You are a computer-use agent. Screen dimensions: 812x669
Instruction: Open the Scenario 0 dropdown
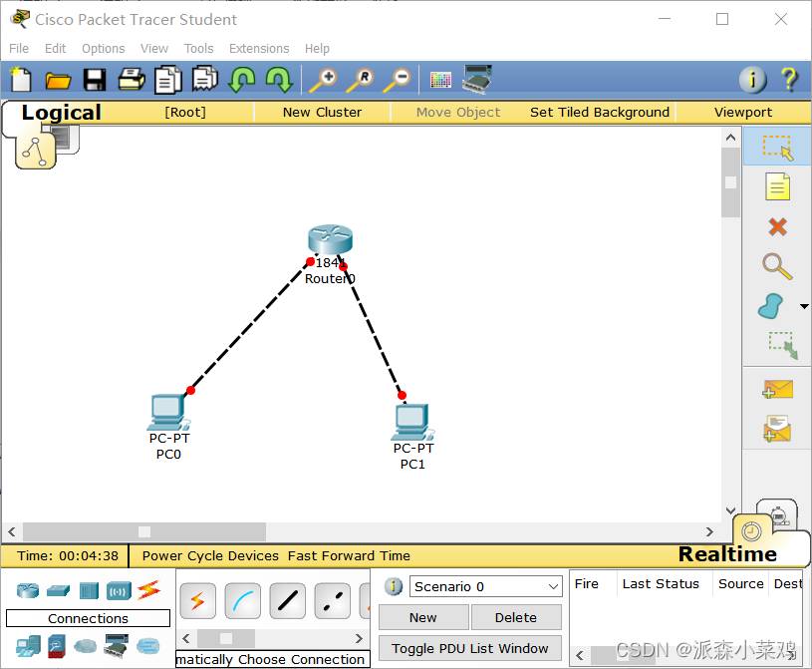point(486,586)
